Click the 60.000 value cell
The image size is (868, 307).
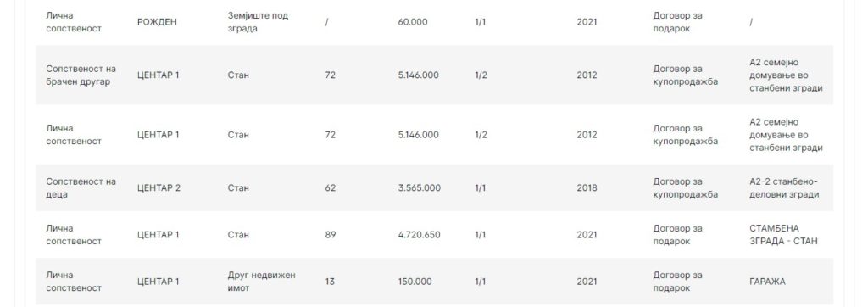[413, 22]
